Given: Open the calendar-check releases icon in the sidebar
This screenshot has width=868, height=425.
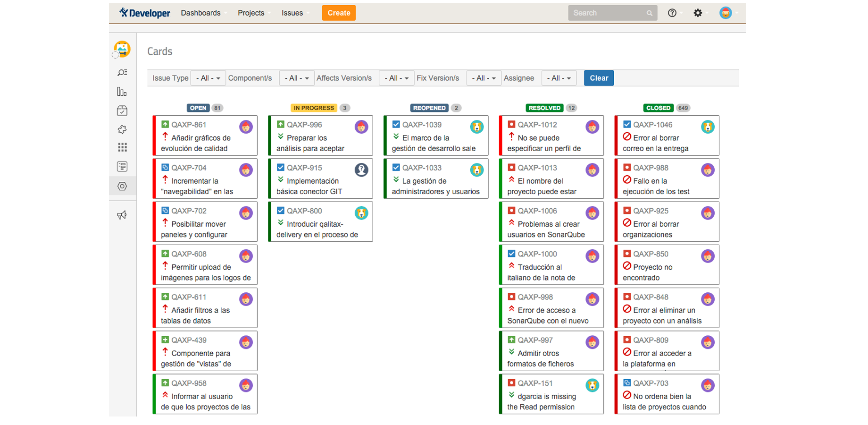Looking at the screenshot, I should [122, 110].
